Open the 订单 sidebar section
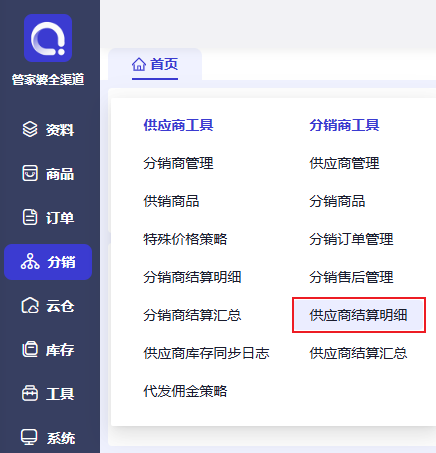The width and height of the screenshot is (436, 453). pyautogui.click(x=48, y=218)
